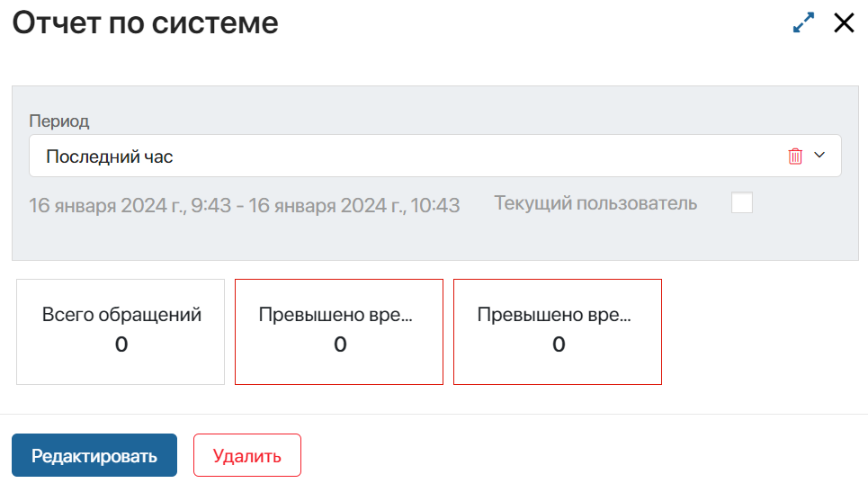Click the Период label

[59, 121]
